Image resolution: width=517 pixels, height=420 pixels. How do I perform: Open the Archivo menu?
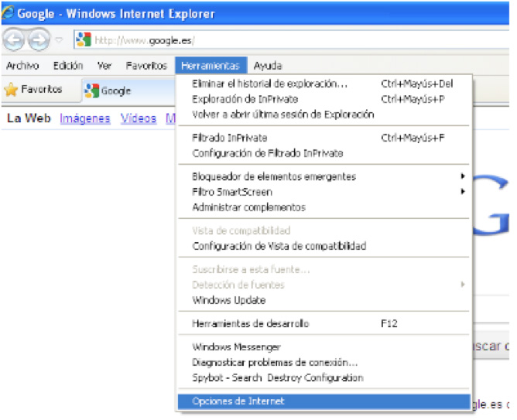[x=22, y=66]
